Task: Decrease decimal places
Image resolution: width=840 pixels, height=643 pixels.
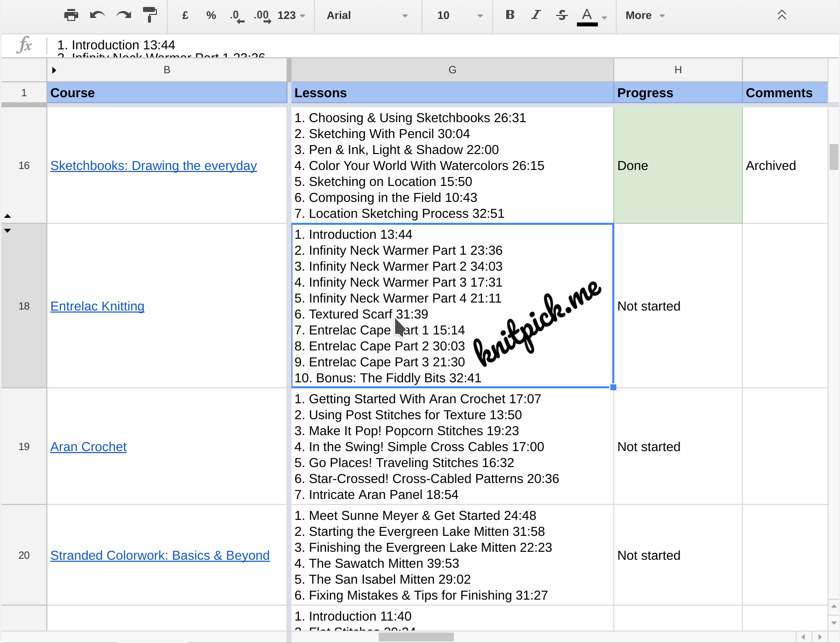Action: (x=237, y=16)
